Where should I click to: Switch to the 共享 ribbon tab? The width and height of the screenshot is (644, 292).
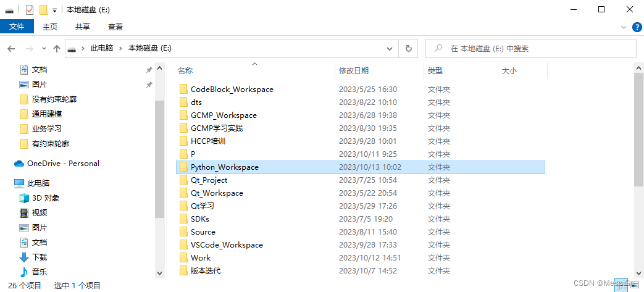[x=83, y=27]
